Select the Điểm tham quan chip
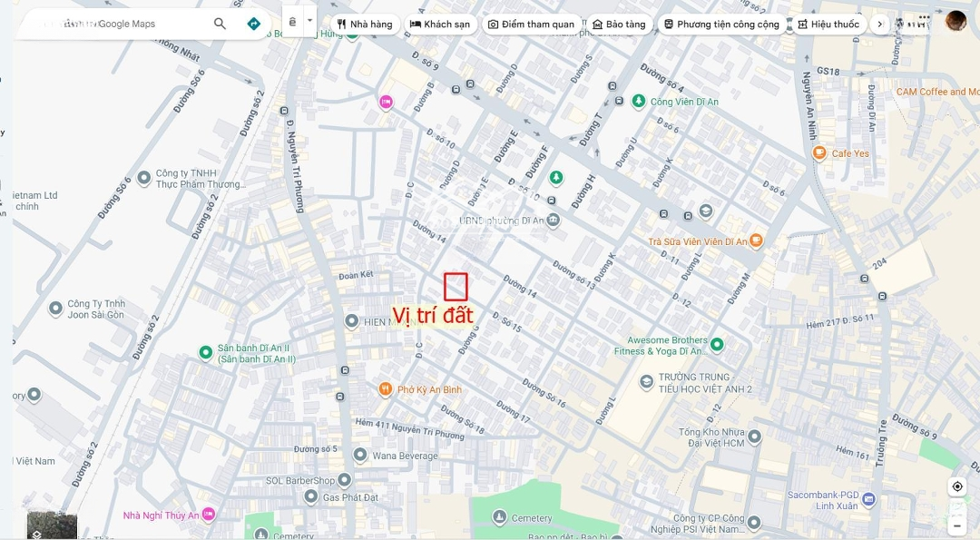Screen dimensions: 980x540 531,25
